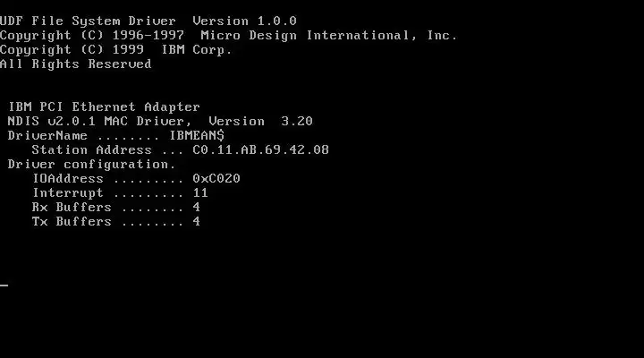Viewport: 644px width, 358px height.
Task: Select the IBM PCI Ethernet Adapter heading
Action: [104, 107]
